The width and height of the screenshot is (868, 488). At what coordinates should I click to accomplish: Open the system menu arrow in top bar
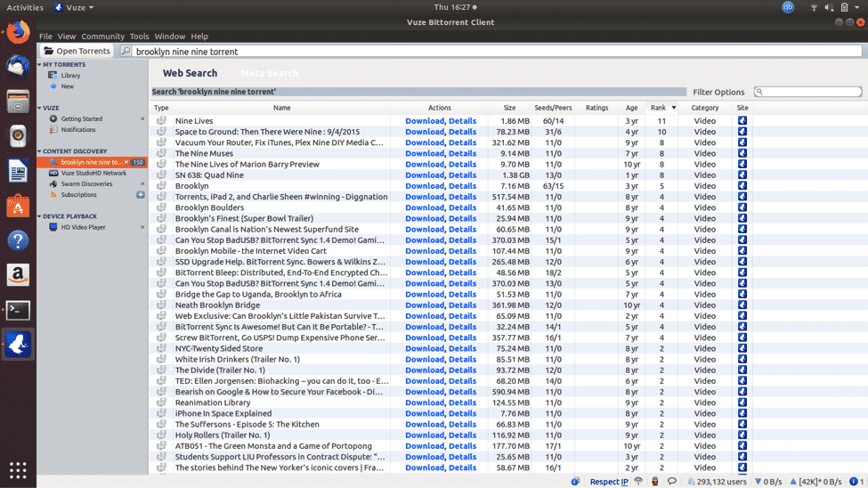857,7
